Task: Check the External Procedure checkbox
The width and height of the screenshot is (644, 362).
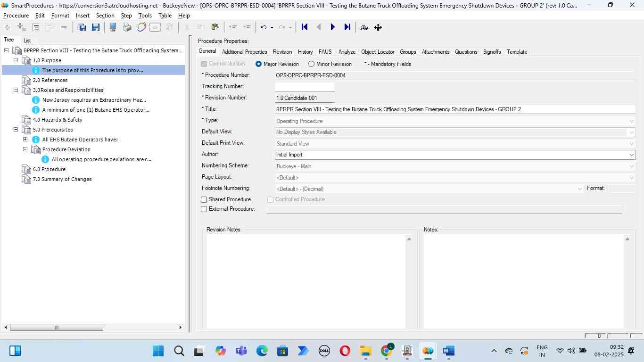Action: 204,209
